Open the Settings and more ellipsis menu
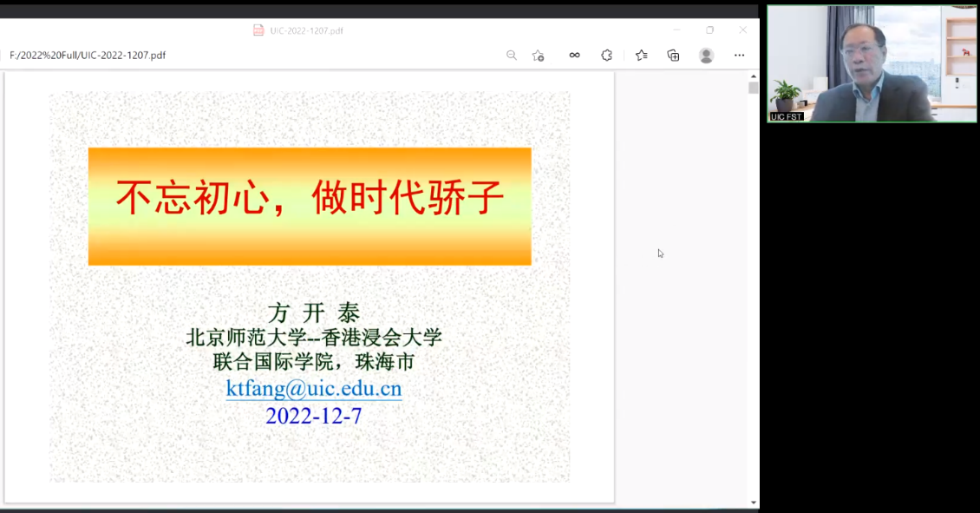This screenshot has width=980, height=513. pos(739,56)
